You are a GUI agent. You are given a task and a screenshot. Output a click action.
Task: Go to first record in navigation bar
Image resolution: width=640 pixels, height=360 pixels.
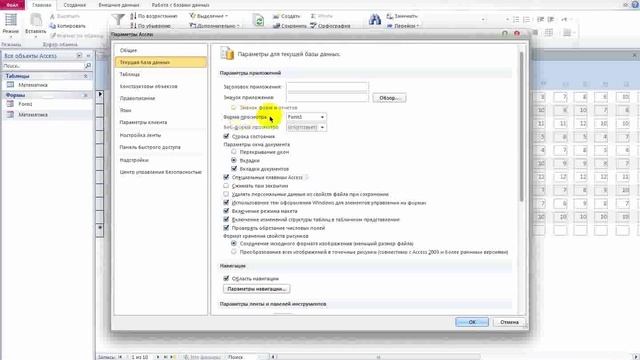point(120,357)
